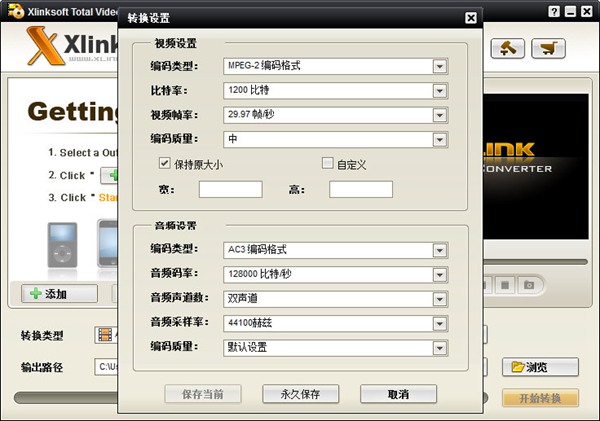Click the preview seek slider bar
600x421 pixels.
pyautogui.click(x=536, y=262)
